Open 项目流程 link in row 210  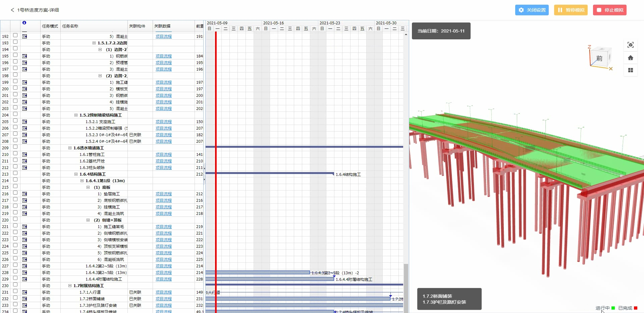pyautogui.click(x=163, y=154)
